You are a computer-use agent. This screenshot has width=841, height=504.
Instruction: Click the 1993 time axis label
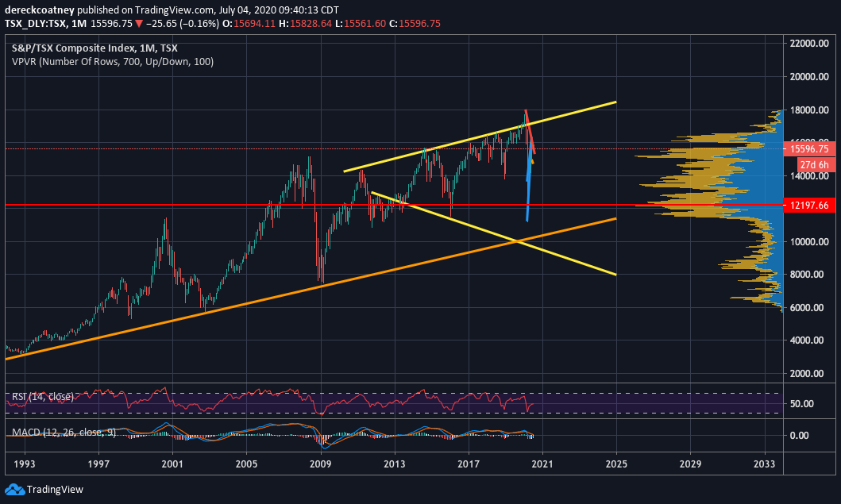(24, 464)
